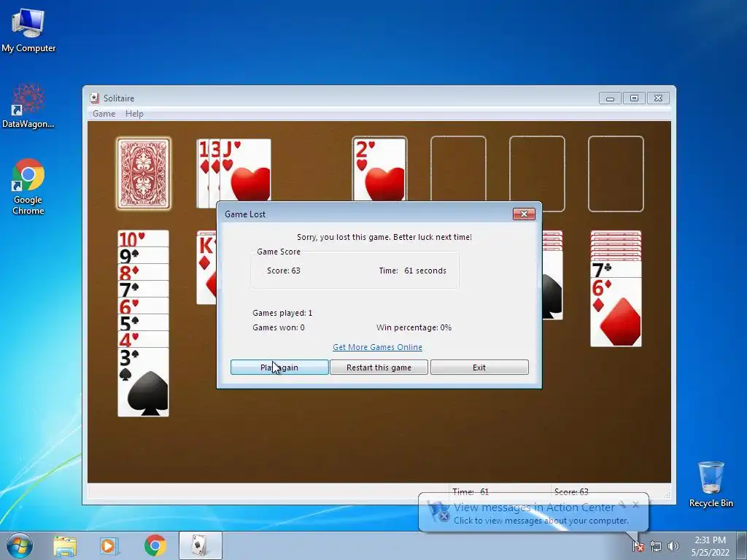The image size is (747, 560).
Task: Click the View messages in Action Center balloon
Action: 533,513
